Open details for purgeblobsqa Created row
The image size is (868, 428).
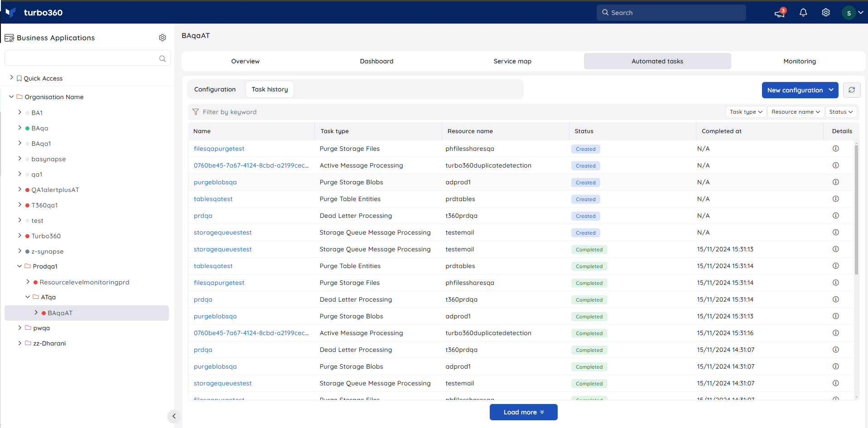tap(836, 182)
